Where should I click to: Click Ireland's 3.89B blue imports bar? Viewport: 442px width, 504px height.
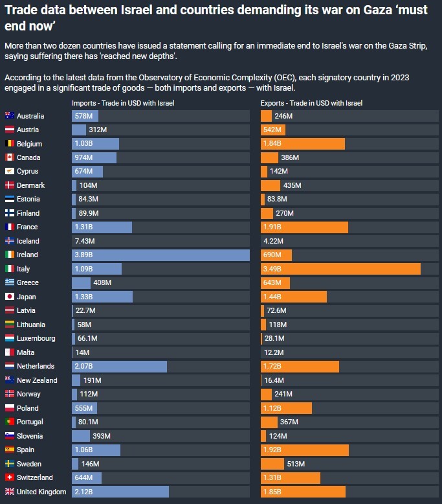pyautogui.click(x=160, y=255)
